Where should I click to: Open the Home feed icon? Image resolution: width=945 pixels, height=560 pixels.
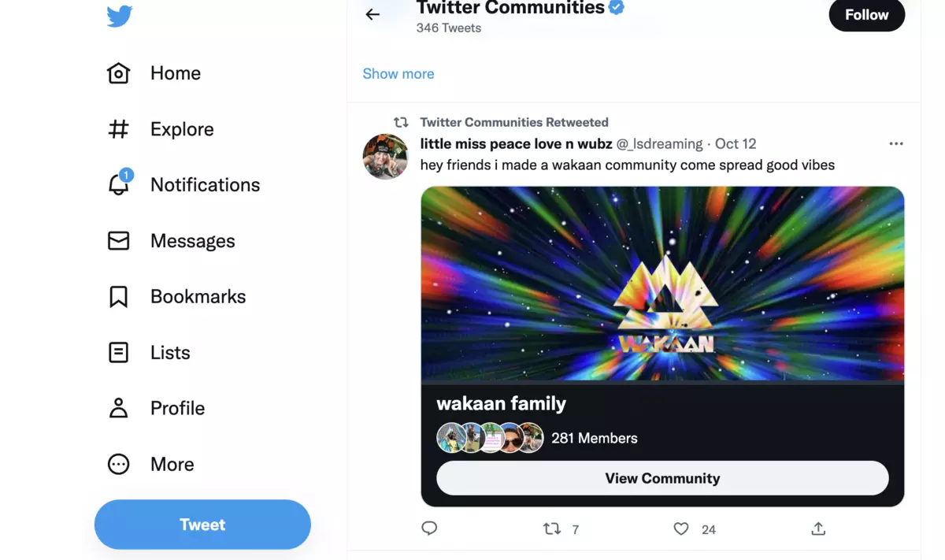coord(118,72)
